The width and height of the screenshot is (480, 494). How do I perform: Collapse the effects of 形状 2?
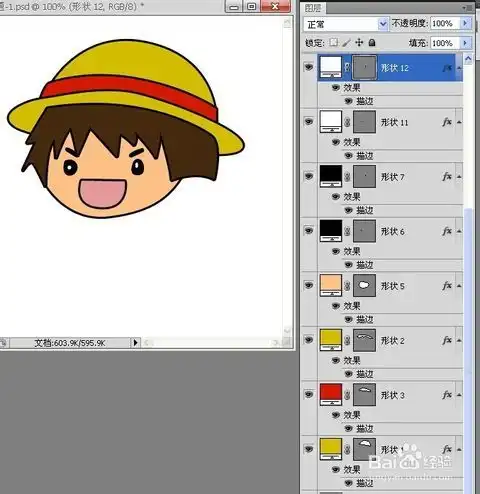[459, 340]
